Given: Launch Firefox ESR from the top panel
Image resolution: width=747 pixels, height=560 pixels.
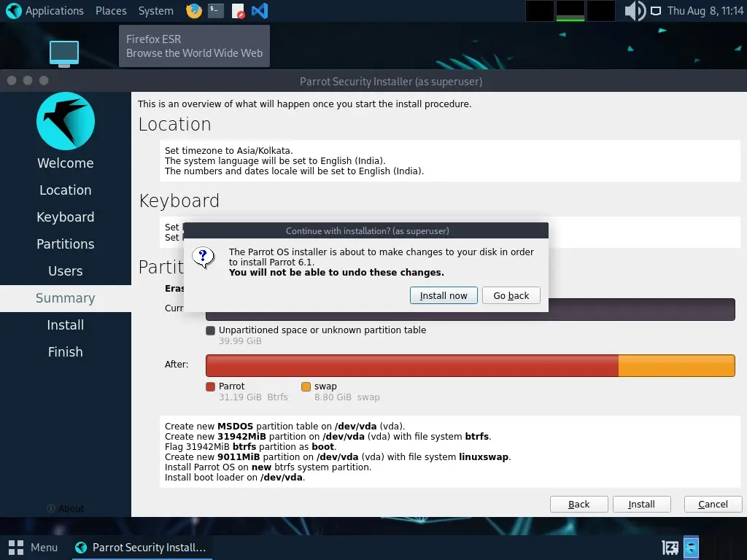Looking at the screenshot, I should [x=194, y=11].
